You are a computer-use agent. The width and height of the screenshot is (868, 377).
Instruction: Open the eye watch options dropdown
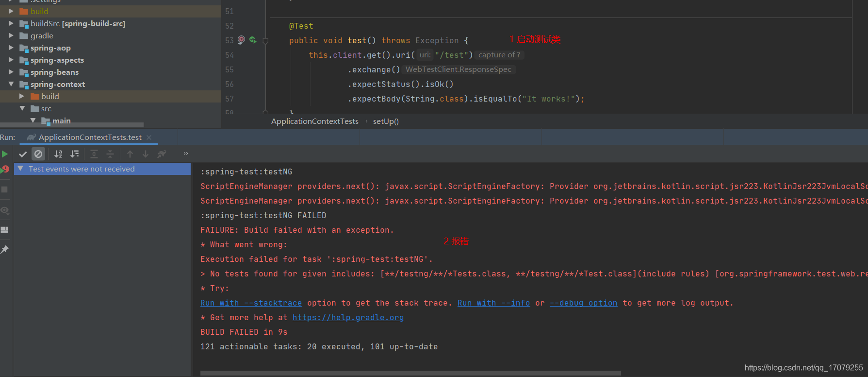pos(4,210)
